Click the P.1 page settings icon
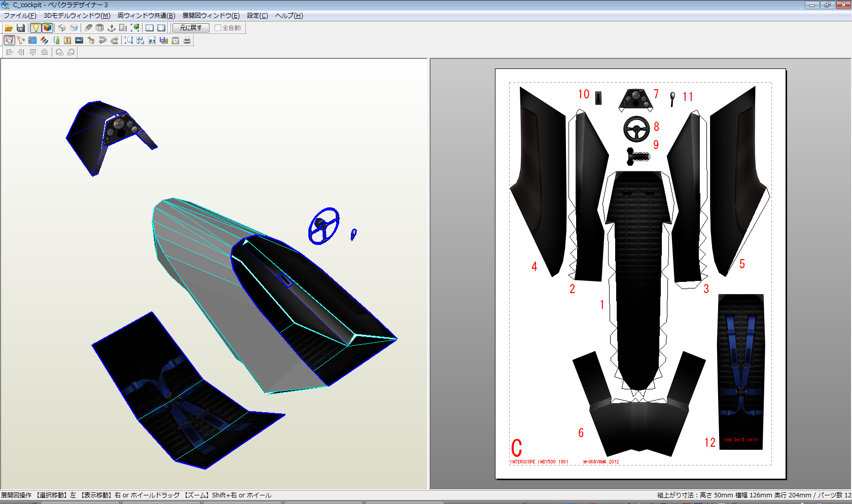 pos(152,40)
